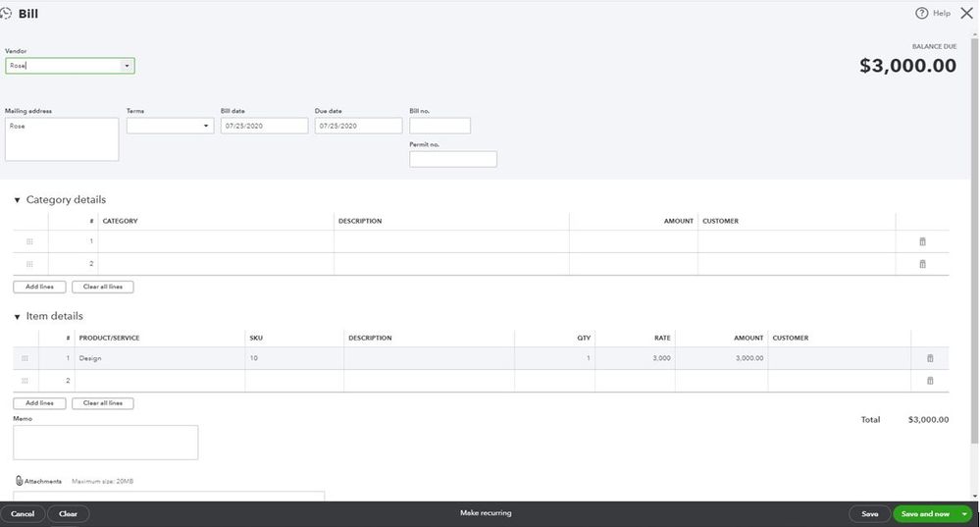Click the Memo text box
Viewport: 980px width, 527px height.
point(106,443)
